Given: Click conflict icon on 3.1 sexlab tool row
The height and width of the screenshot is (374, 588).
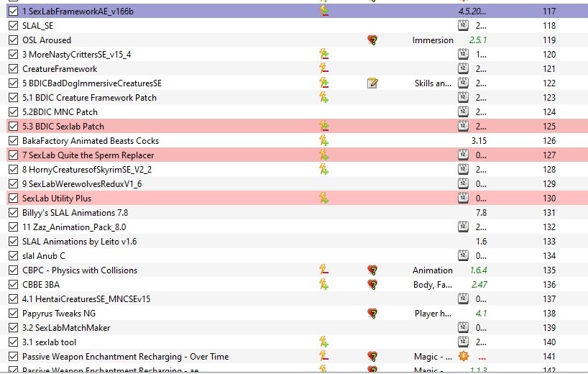Looking at the screenshot, I should 324,342.
